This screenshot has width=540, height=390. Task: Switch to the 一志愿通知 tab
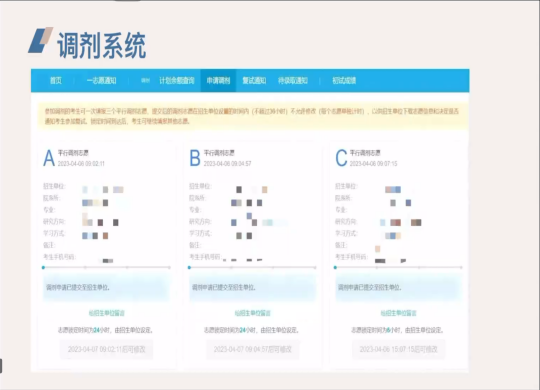click(101, 81)
